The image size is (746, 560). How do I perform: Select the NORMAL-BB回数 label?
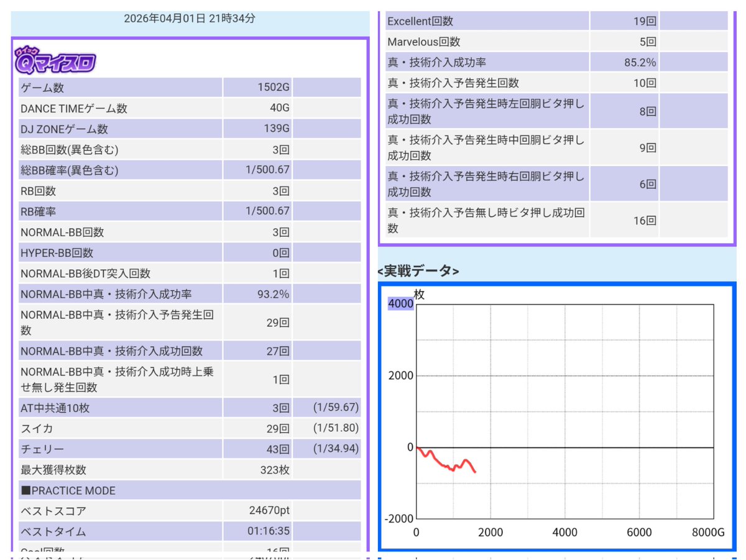tap(62, 232)
